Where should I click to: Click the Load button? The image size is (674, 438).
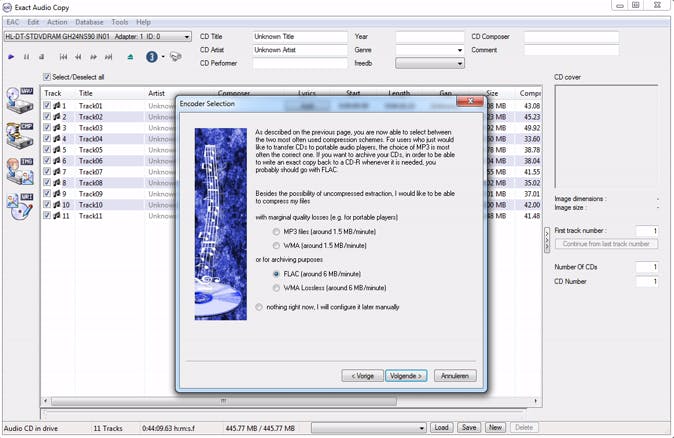pos(441,428)
